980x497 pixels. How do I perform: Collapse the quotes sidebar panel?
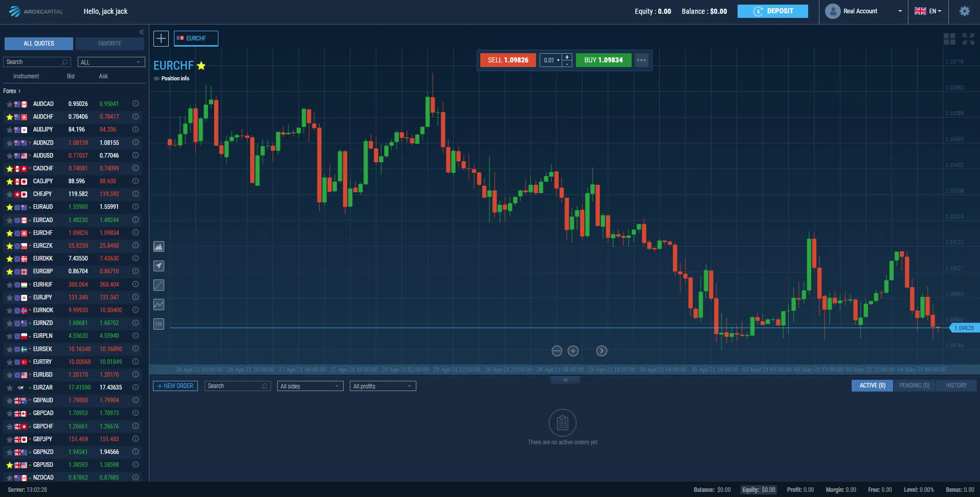point(142,32)
